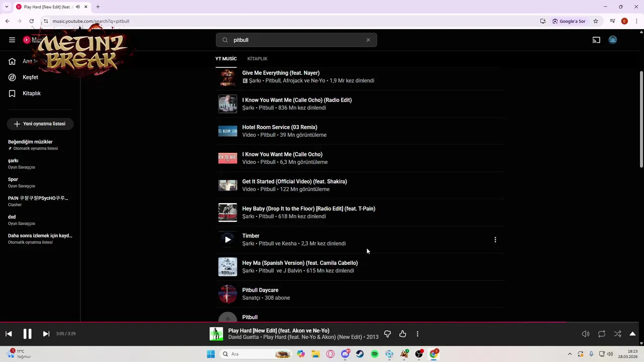Expand the player page with the up arrow
Viewport: 644px width, 362px height.
pos(632,334)
